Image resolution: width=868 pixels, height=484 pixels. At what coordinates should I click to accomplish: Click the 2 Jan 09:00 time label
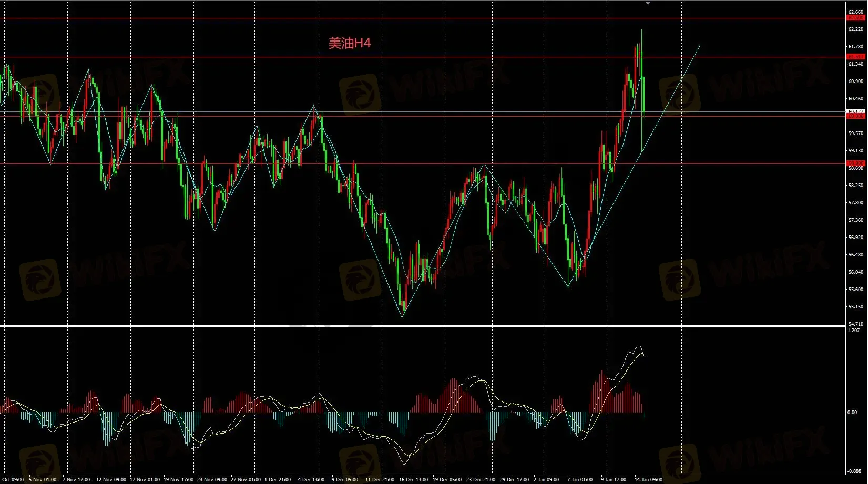point(546,480)
